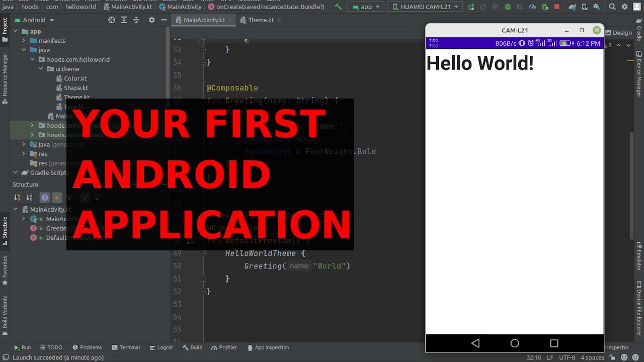Open the Problems tool window
The height and width of the screenshot is (362, 644).
point(87,347)
